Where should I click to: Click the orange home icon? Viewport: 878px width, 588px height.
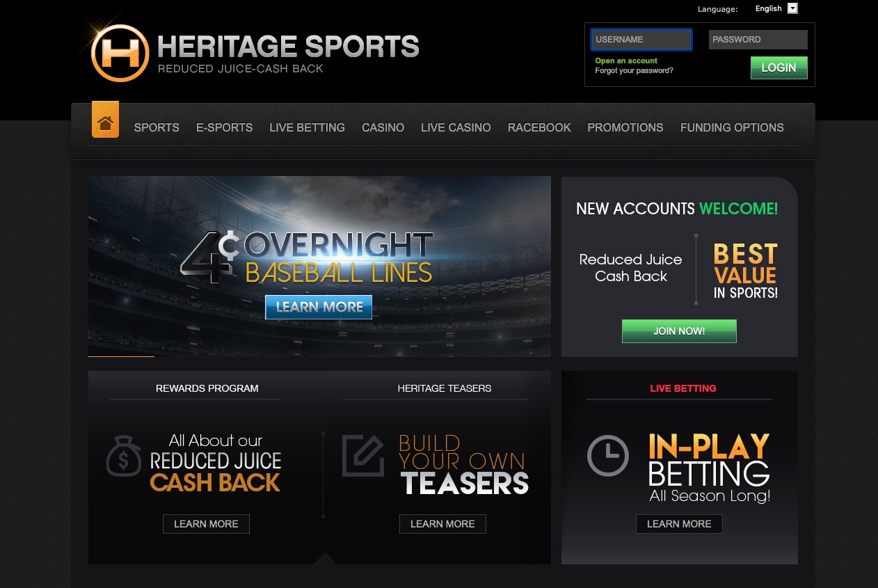pos(105,120)
